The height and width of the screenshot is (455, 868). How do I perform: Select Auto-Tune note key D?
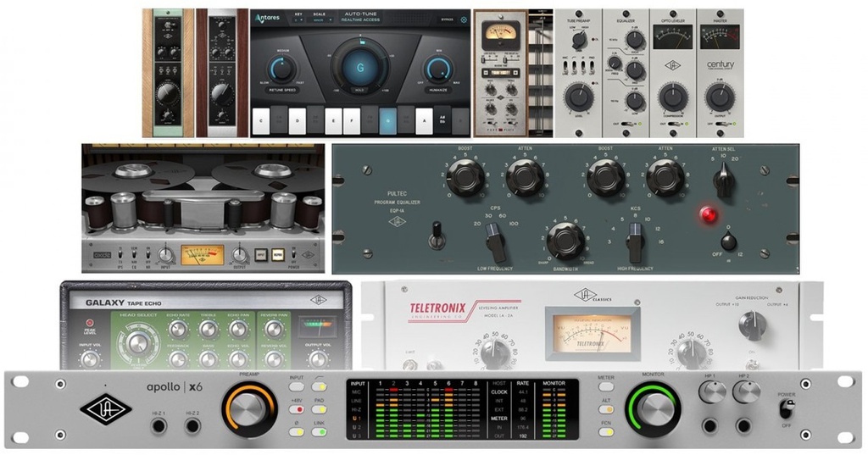[x=298, y=121]
